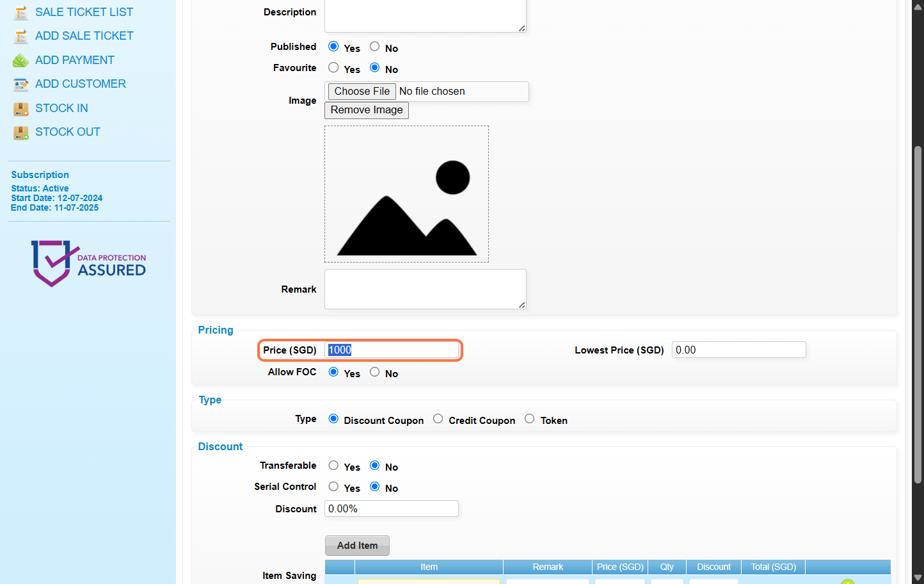Viewport: 924px width, 584px height.
Task: Select Credit Coupon type
Action: 438,419
